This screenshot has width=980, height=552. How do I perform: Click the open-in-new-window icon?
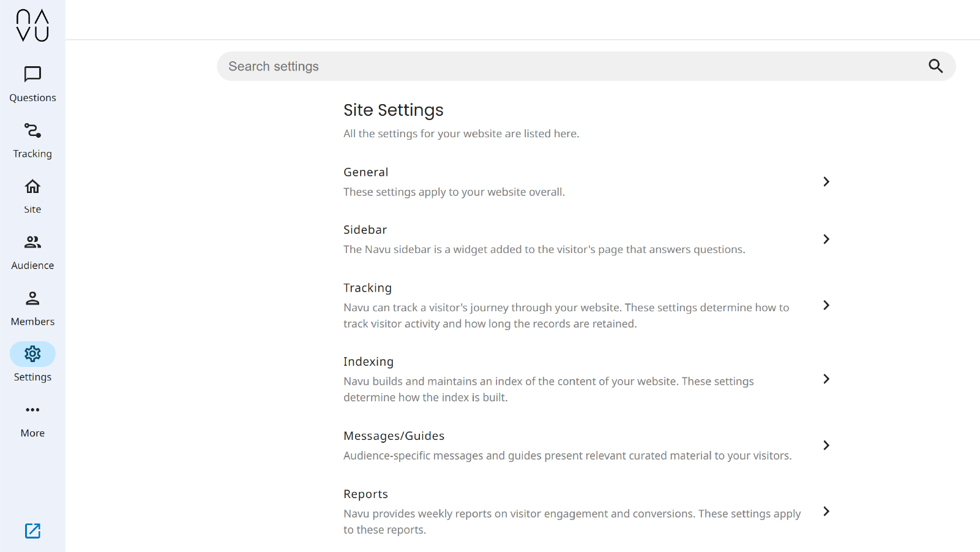[32, 531]
